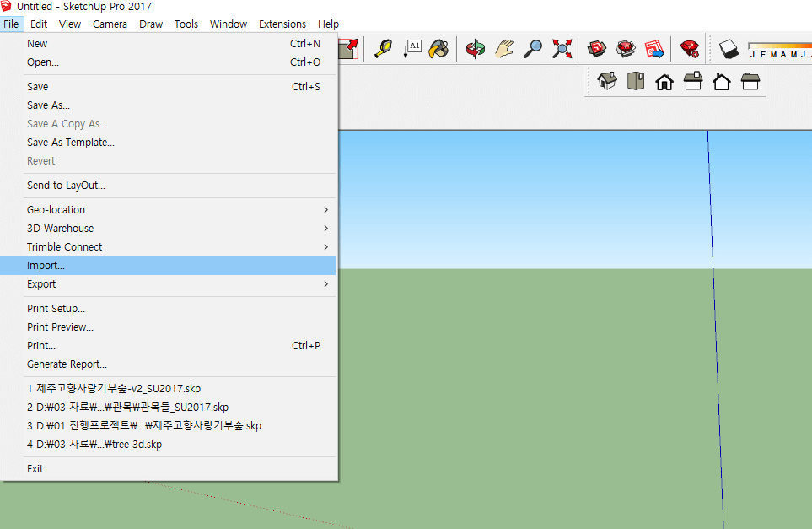The height and width of the screenshot is (529, 812).
Task: Select the Paint Bucket tool
Action: tap(439, 49)
